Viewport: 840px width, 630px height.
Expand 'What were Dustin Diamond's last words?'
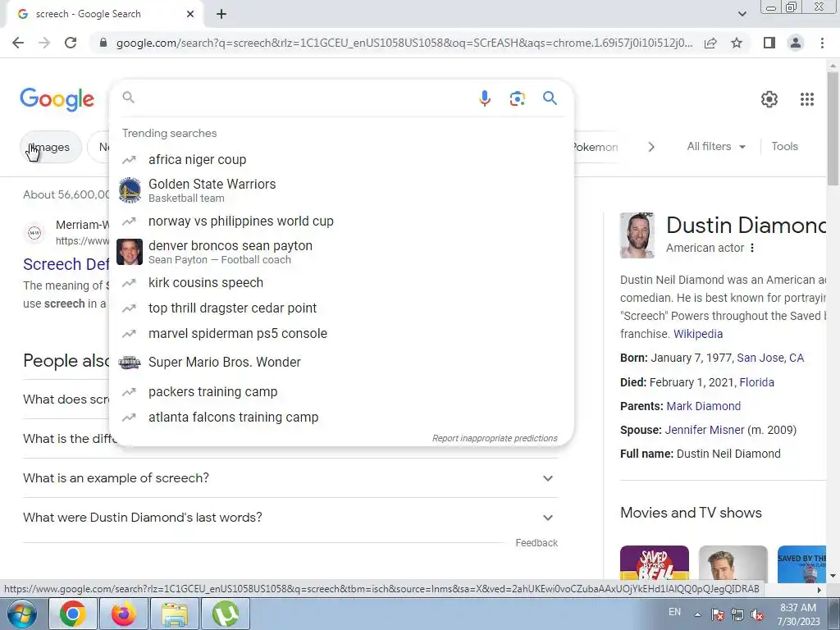click(290, 518)
